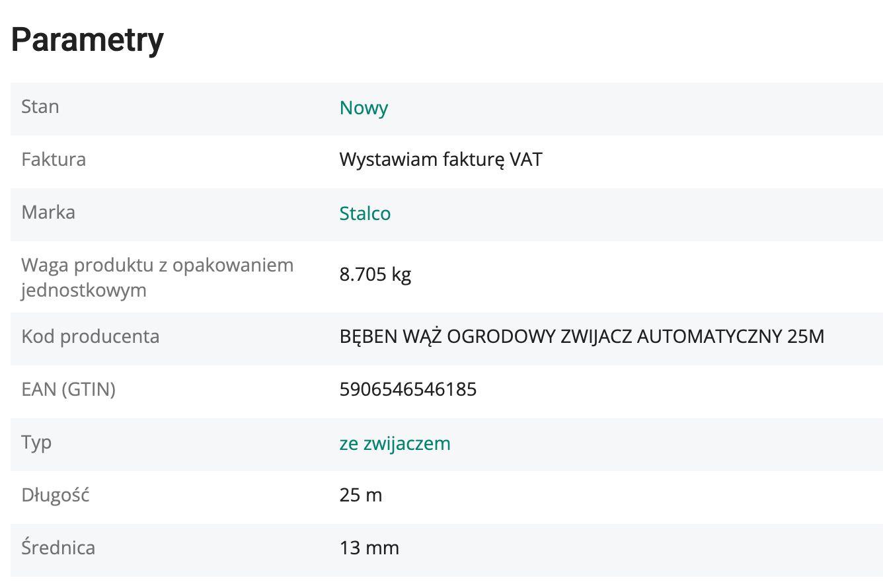Select the 25 m length value

[x=361, y=496]
